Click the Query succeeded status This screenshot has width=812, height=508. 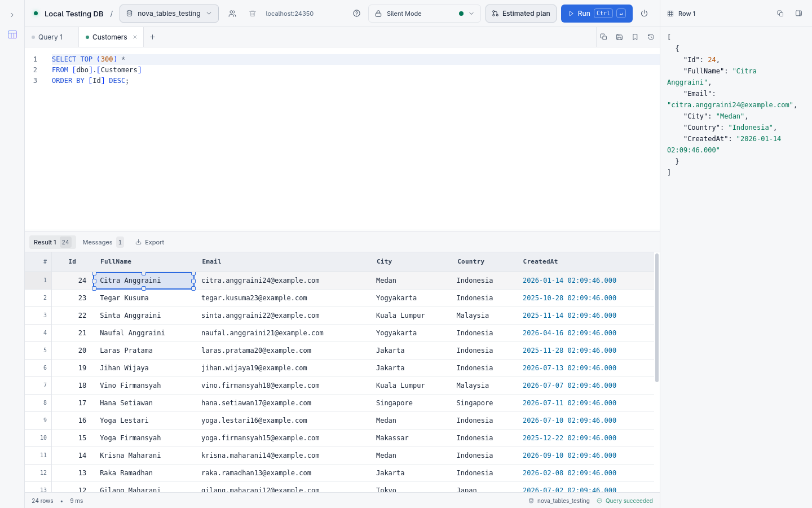625,501
